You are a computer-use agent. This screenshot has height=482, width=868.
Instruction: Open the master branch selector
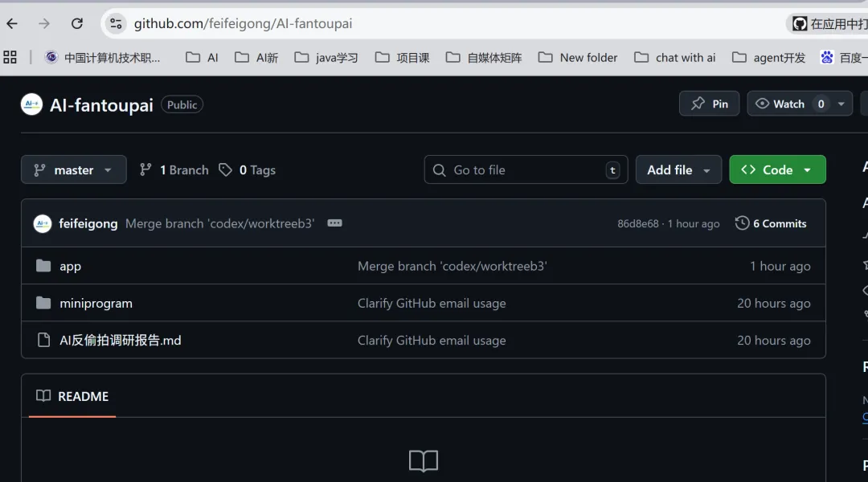74,170
